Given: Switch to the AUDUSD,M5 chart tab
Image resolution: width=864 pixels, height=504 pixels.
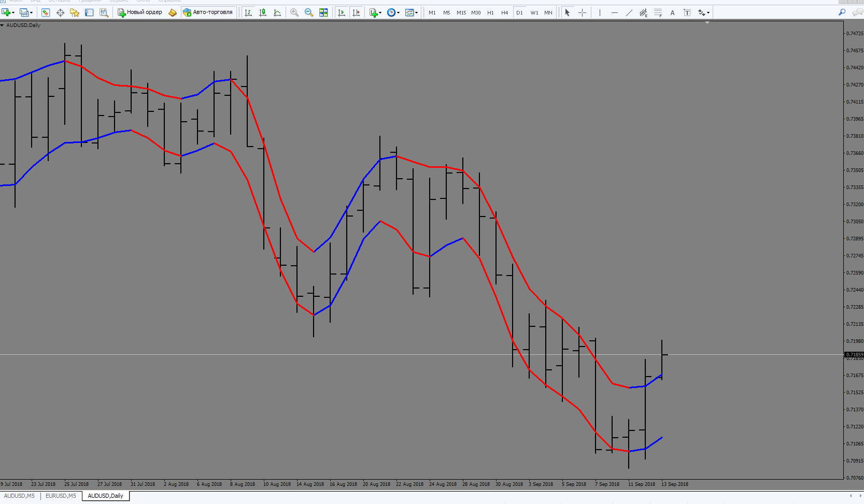Looking at the screenshot, I should 20,496.
